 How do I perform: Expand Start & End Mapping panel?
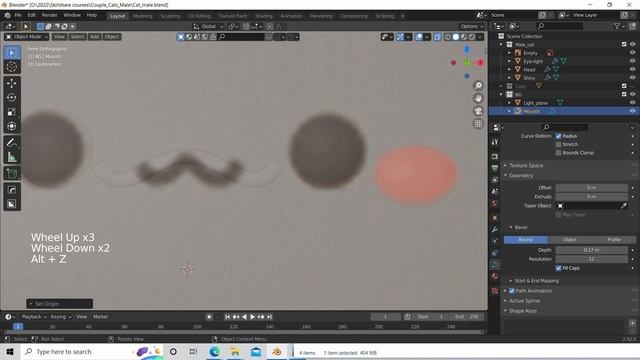coord(536,280)
